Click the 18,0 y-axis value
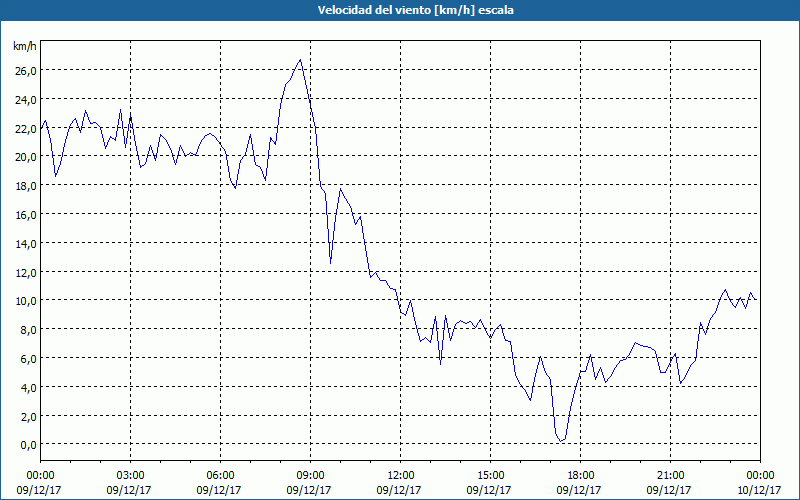Image resolution: width=800 pixels, height=500 pixels. pyautogui.click(x=26, y=186)
